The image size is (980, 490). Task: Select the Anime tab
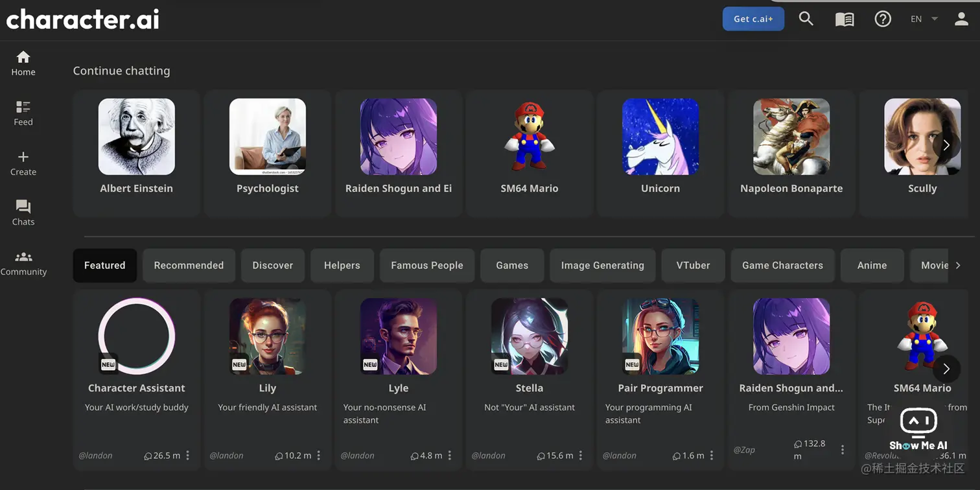[x=872, y=265]
